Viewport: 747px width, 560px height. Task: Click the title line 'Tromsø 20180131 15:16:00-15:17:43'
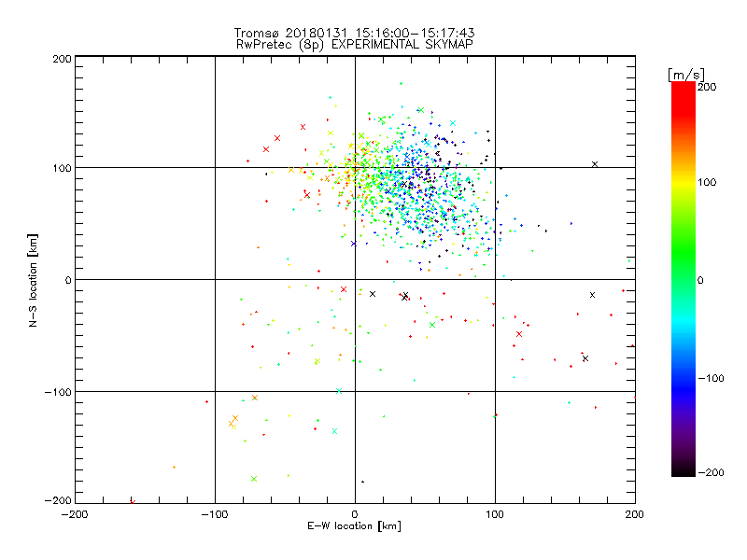(x=354, y=33)
